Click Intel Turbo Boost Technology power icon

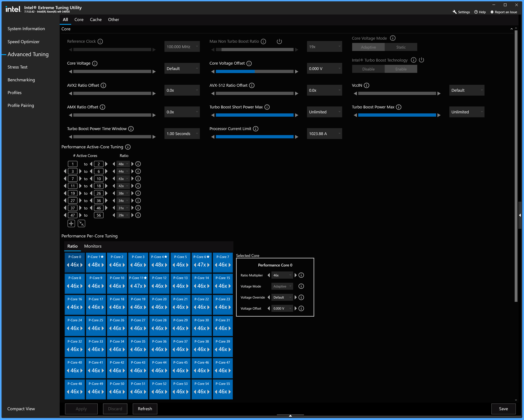pos(421,60)
